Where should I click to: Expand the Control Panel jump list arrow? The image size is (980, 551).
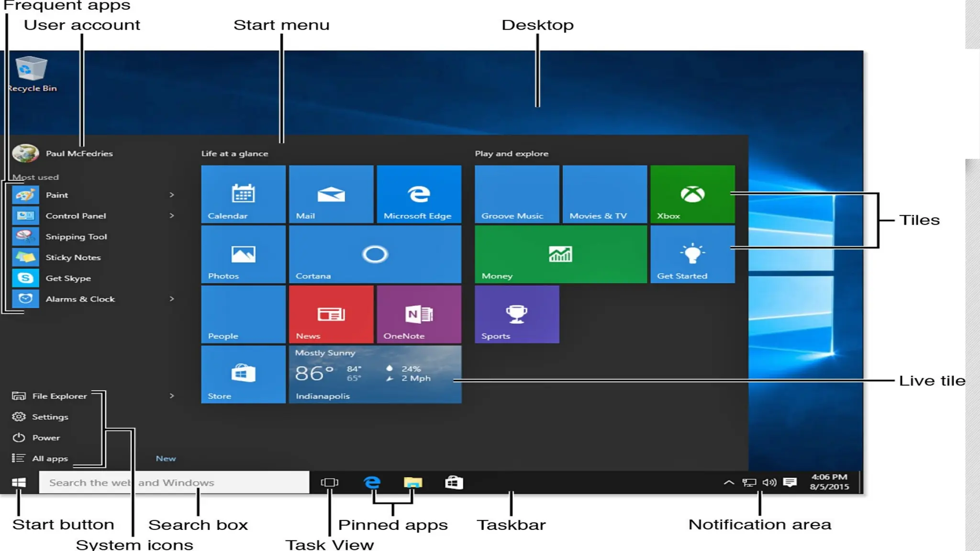pos(172,216)
